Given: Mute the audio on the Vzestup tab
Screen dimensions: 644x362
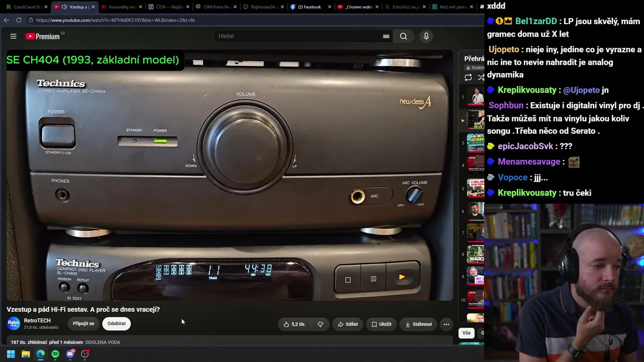Looking at the screenshot, I should (64, 7).
